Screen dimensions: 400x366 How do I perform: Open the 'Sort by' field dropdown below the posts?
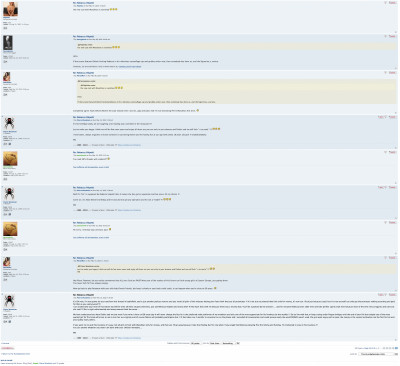215,343
